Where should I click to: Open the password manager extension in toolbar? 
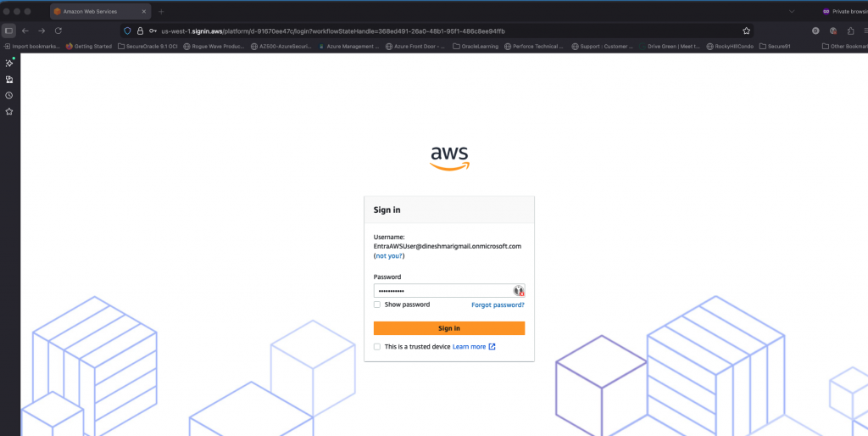click(x=833, y=31)
